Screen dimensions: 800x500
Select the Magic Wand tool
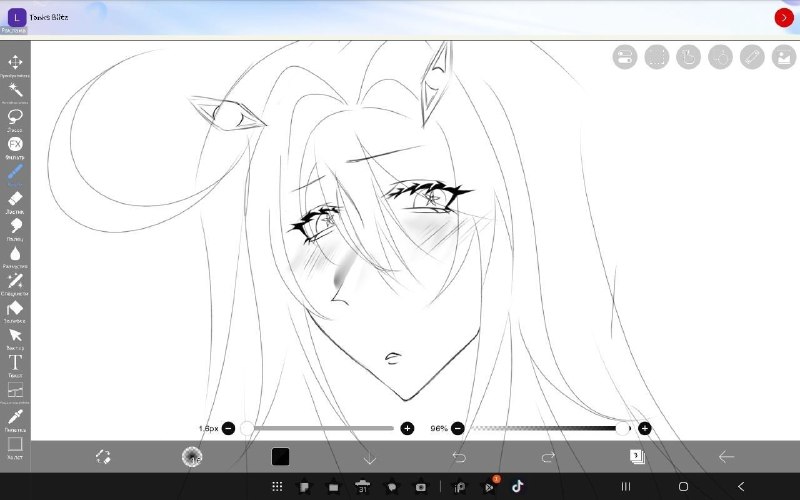tap(15, 90)
